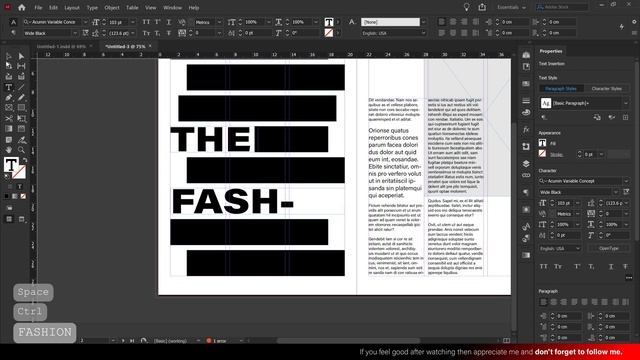Expand the Basic Paragraph style dropdown

[x=626, y=103]
